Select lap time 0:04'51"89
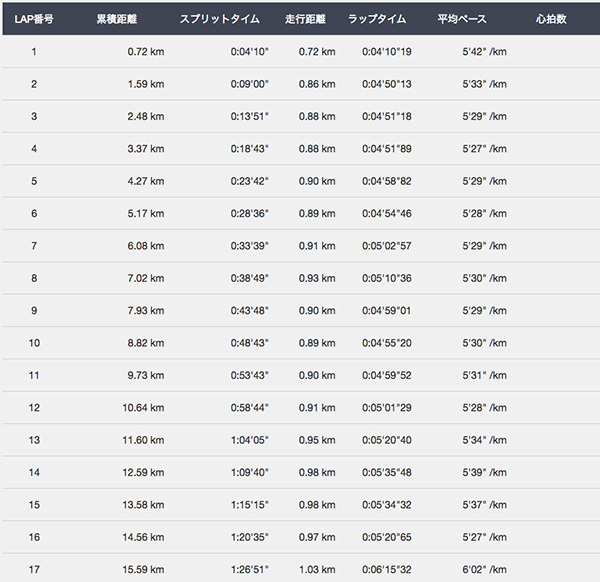Image resolution: width=600 pixels, height=582 pixels. click(x=387, y=148)
